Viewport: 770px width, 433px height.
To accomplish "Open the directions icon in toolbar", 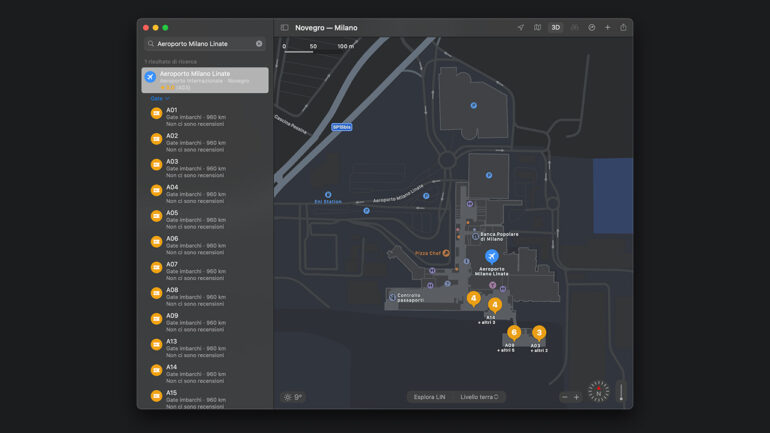I will click(591, 28).
